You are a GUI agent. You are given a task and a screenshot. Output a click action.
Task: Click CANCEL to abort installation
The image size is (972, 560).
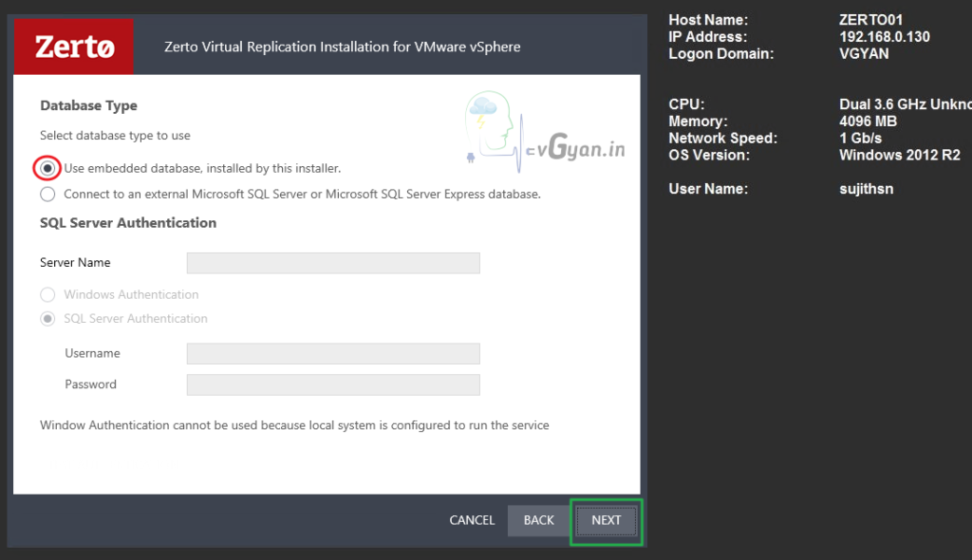(472, 520)
